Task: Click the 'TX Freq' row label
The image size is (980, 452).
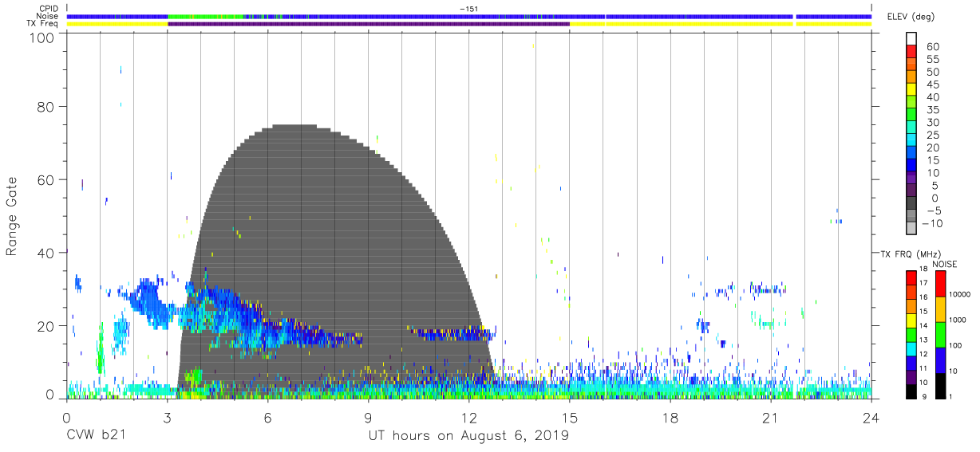Action: point(43,24)
